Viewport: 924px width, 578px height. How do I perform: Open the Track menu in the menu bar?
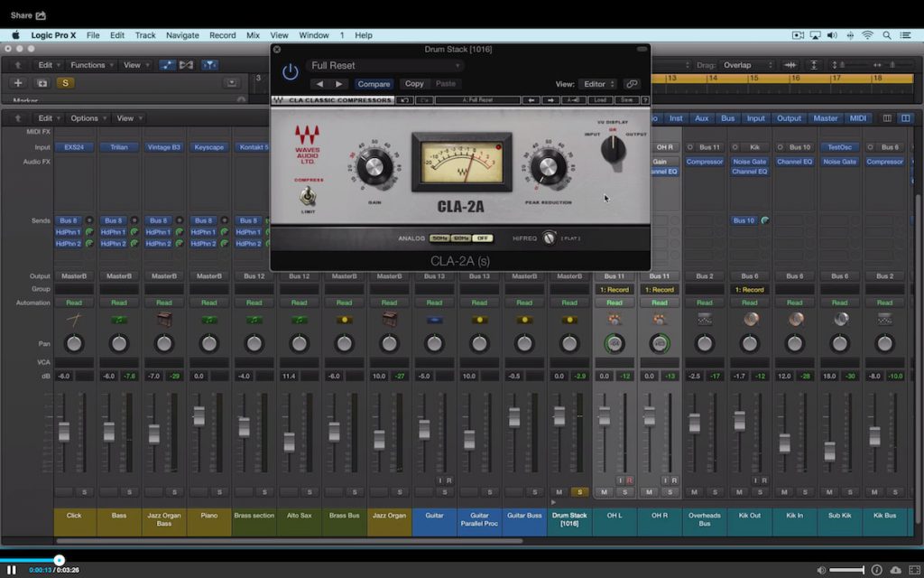coord(145,35)
